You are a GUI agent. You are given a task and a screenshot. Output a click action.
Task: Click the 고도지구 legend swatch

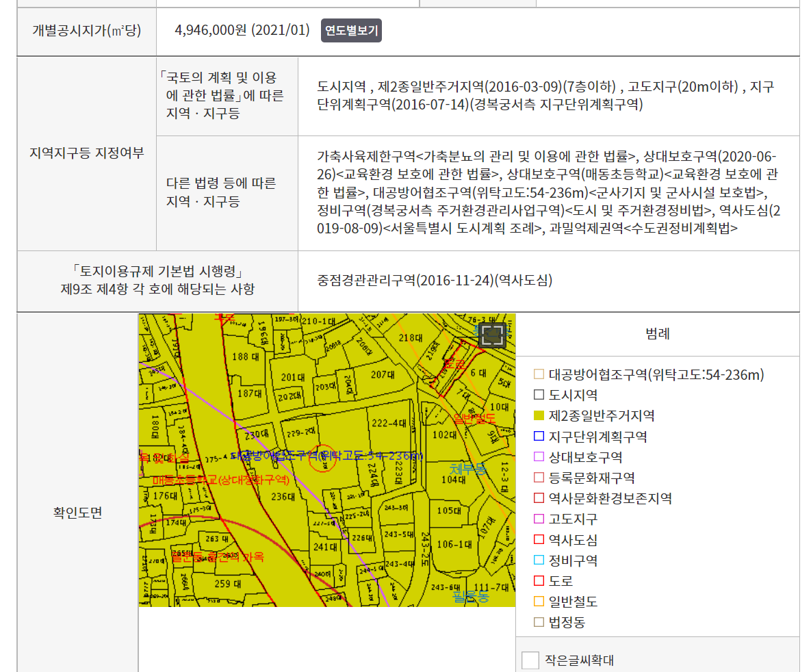539,518
